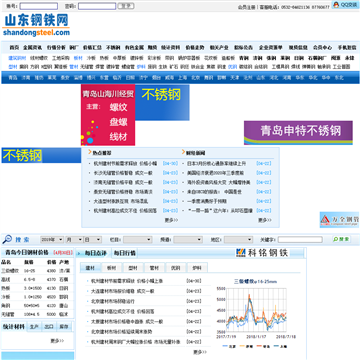This screenshot has width=360, height=360.
Task: Open 统计资料 navigation item
Action: pyautogui.click(x=170, y=47)
